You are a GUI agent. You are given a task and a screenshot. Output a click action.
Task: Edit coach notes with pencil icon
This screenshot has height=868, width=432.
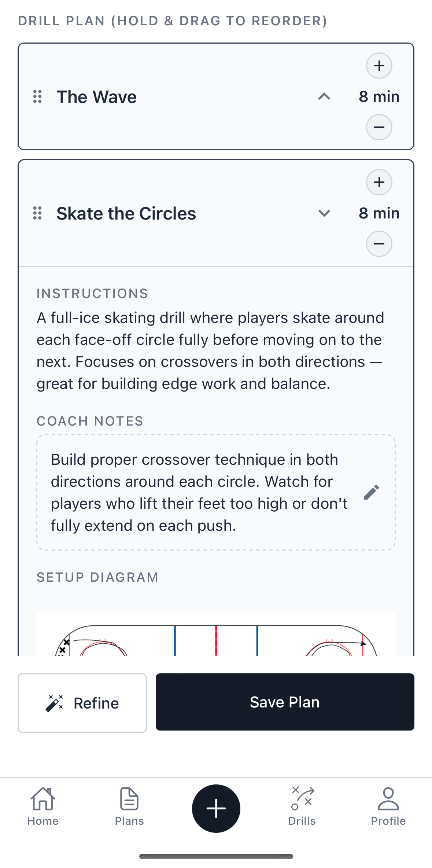coord(371,492)
